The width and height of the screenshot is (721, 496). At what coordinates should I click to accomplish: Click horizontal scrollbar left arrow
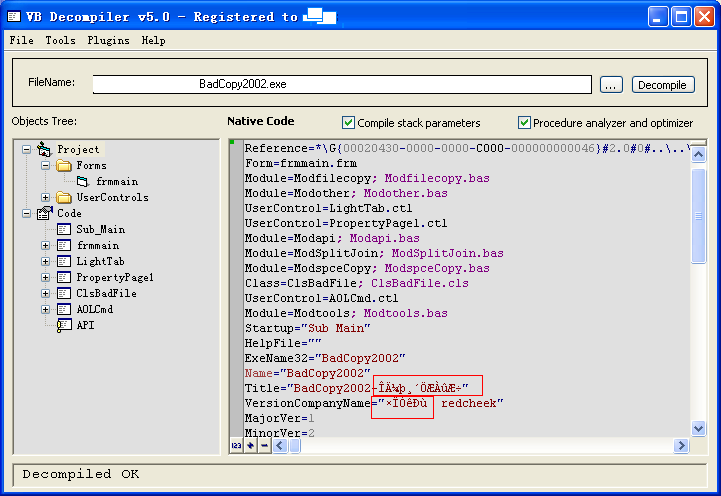[x=280, y=445]
